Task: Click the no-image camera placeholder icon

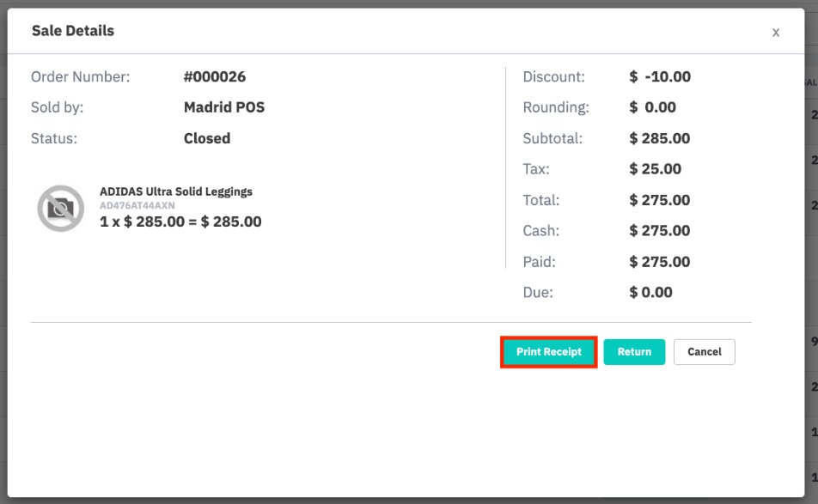Action: (60, 208)
